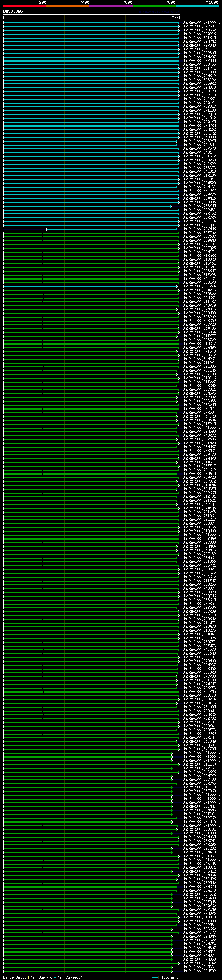
Task: Select hit label UniRef100_Q42662
Action: [x=199, y=99]
